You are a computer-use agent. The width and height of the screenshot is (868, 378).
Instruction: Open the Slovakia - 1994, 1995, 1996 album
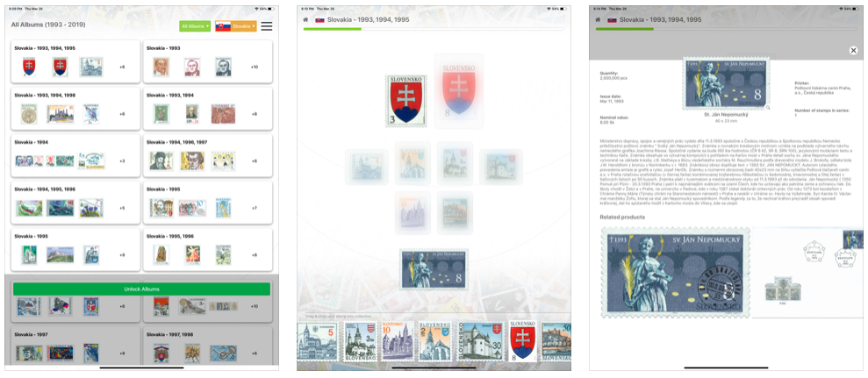point(75,203)
